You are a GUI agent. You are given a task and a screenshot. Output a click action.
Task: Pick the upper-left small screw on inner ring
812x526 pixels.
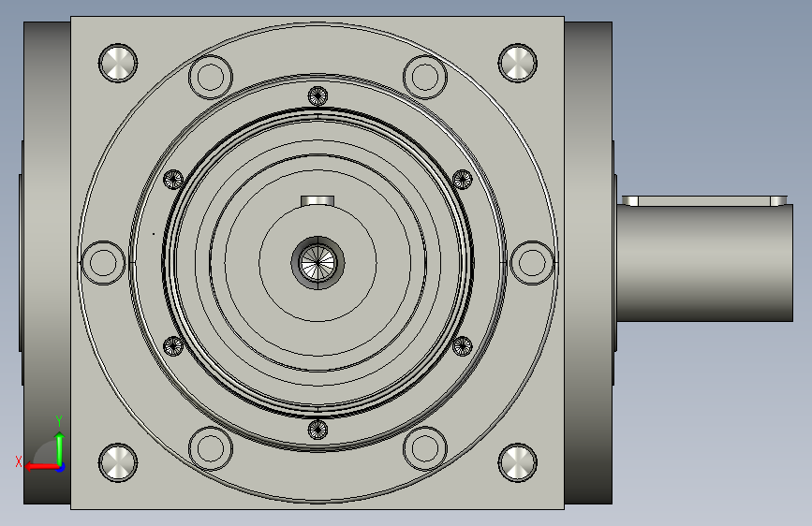(x=173, y=180)
